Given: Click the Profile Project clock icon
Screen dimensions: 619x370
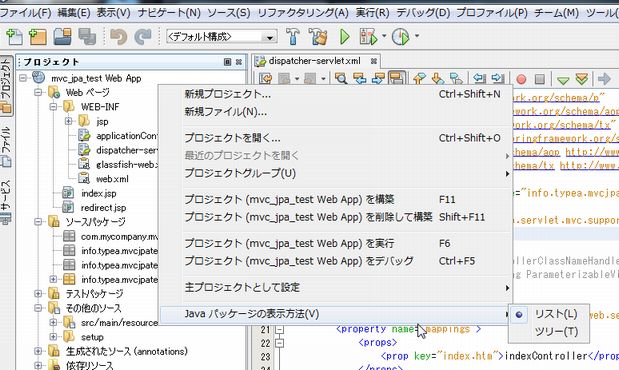Looking at the screenshot, I should pyautogui.click(x=401, y=37).
